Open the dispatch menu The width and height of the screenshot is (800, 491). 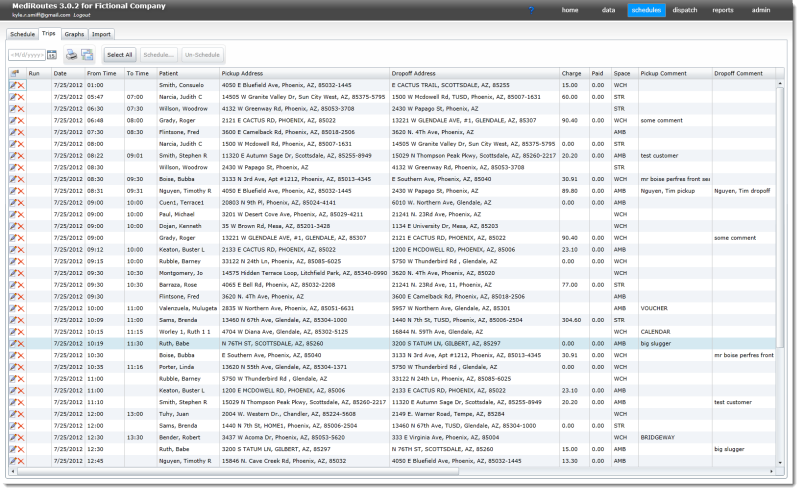coord(685,10)
